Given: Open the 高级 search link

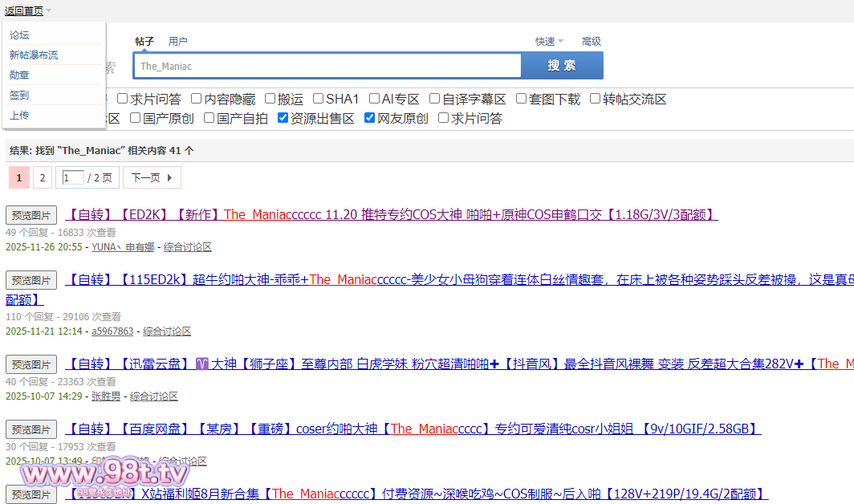Looking at the screenshot, I should [x=592, y=42].
